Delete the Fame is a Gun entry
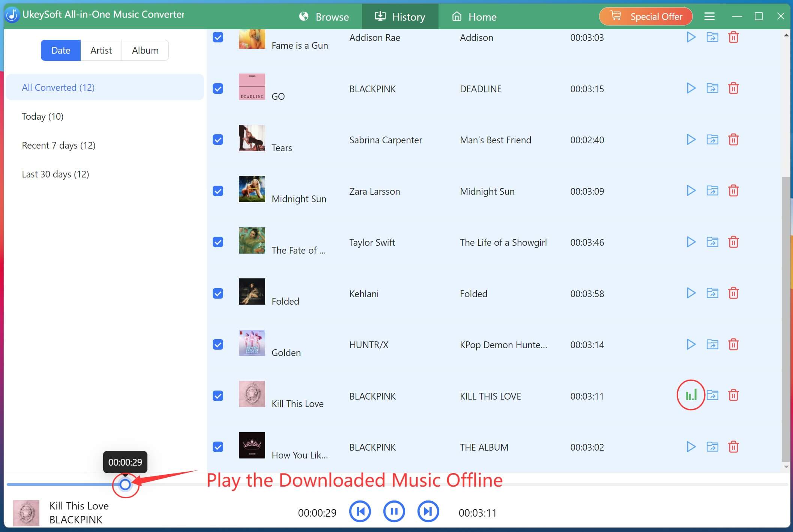The width and height of the screenshot is (793, 532). tap(733, 37)
